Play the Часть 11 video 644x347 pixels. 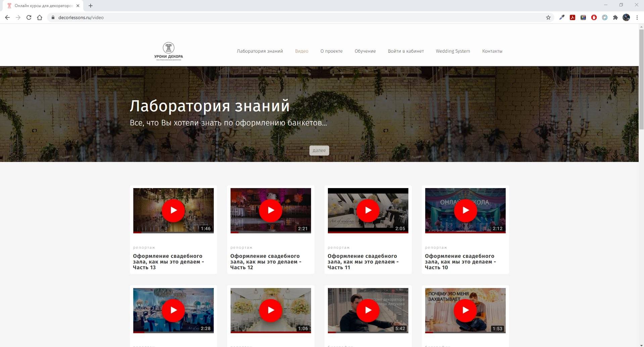pyautogui.click(x=368, y=210)
